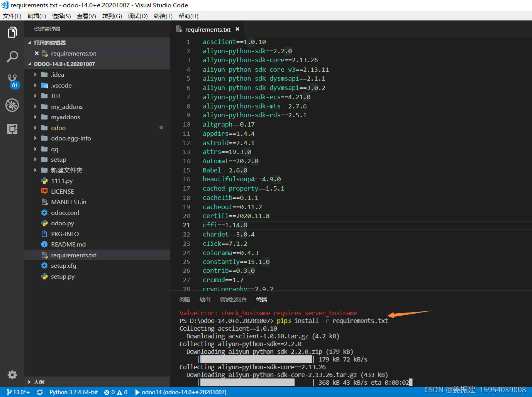This screenshot has width=532, height=397.
Task: Open MANIFEST.in file
Action: [97, 202]
